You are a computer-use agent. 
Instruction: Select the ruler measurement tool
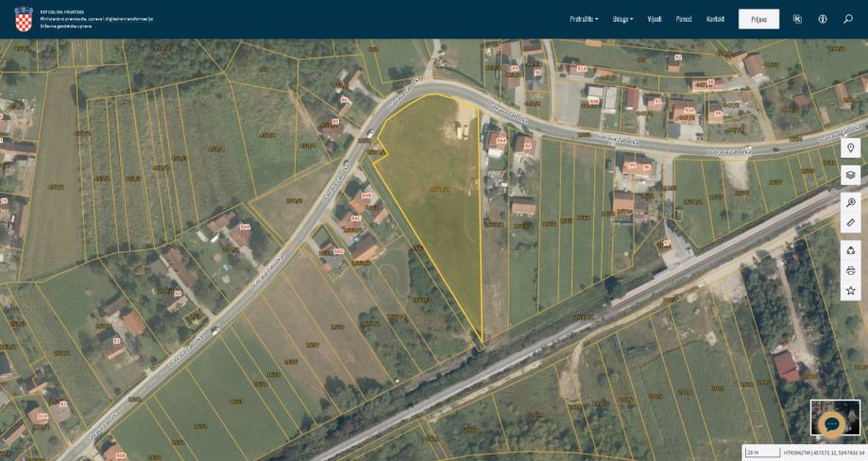click(x=850, y=223)
